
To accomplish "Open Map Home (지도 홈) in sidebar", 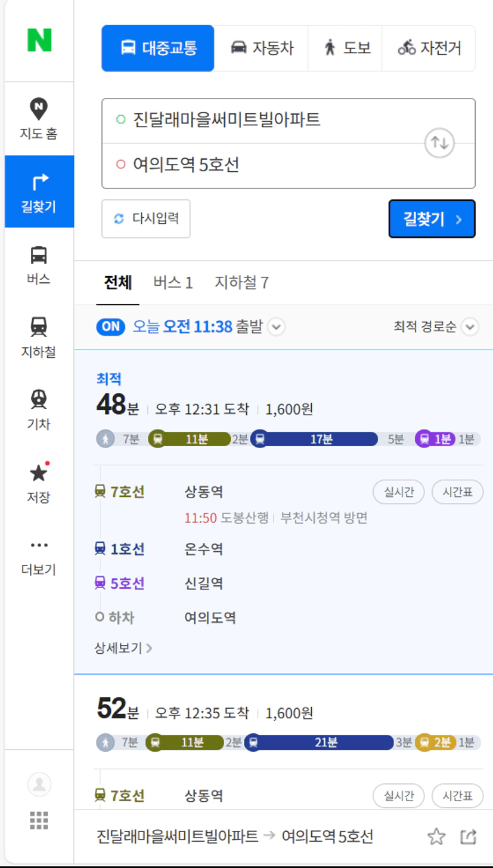I will (x=39, y=119).
